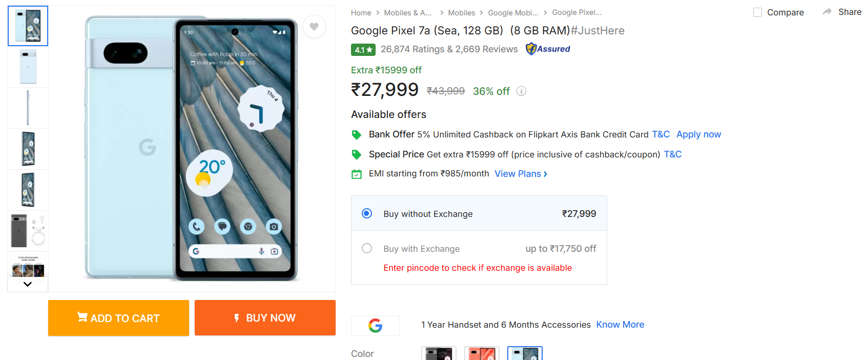Select Buy with Exchange option
This screenshot has height=360, width=868.
[x=367, y=248]
